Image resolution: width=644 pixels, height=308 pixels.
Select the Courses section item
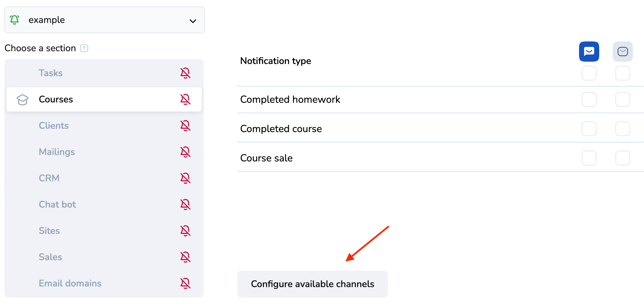tap(56, 99)
